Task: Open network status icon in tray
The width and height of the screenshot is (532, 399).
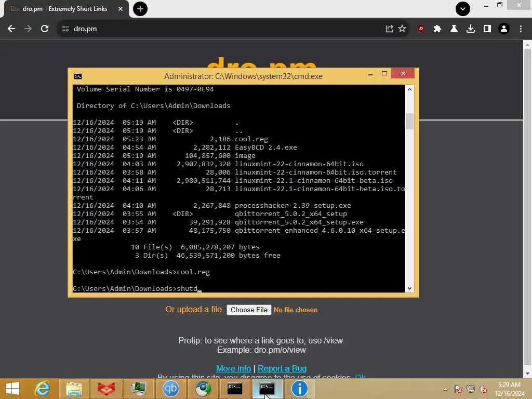Action: pos(471,389)
